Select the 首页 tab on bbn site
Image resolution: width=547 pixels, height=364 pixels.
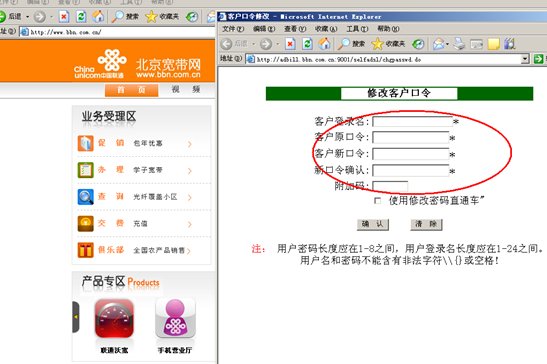click(132, 90)
